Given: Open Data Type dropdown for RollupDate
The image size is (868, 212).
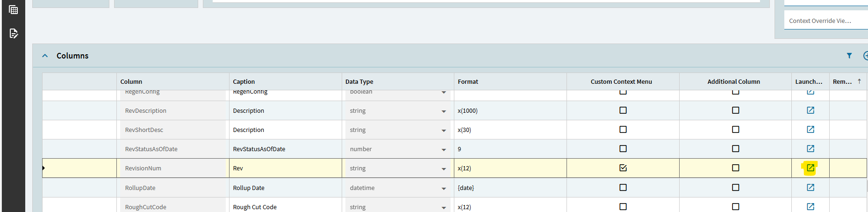Looking at the screenshot, I should tap(444, 189).
